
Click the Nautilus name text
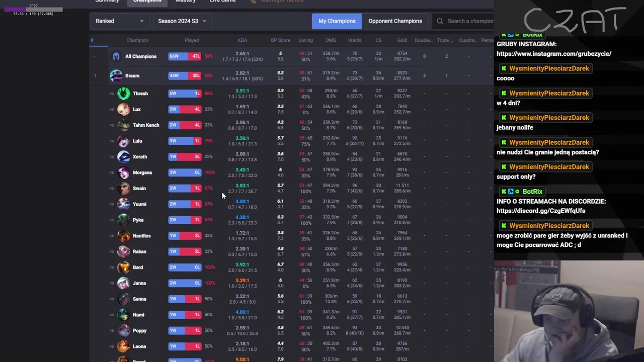coord(142,236)
